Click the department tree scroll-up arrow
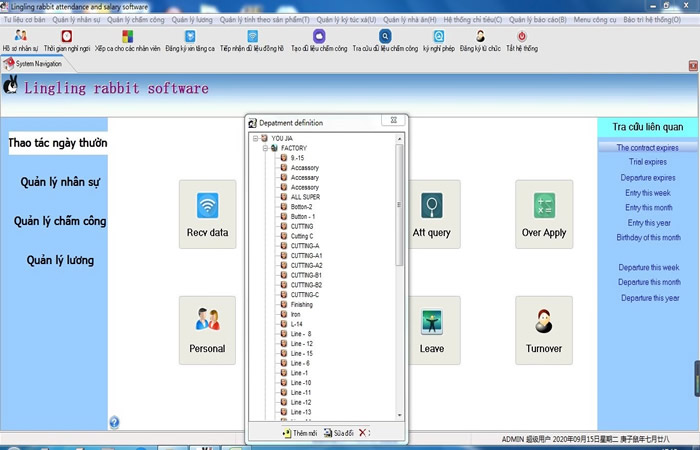 (399, 139)
